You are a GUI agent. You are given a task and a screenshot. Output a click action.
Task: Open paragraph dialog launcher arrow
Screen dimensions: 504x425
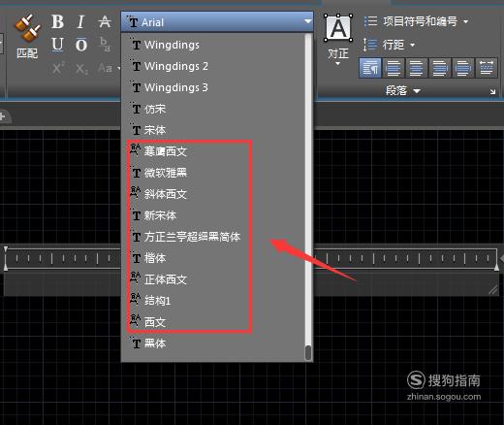click(x=492, y=92)
